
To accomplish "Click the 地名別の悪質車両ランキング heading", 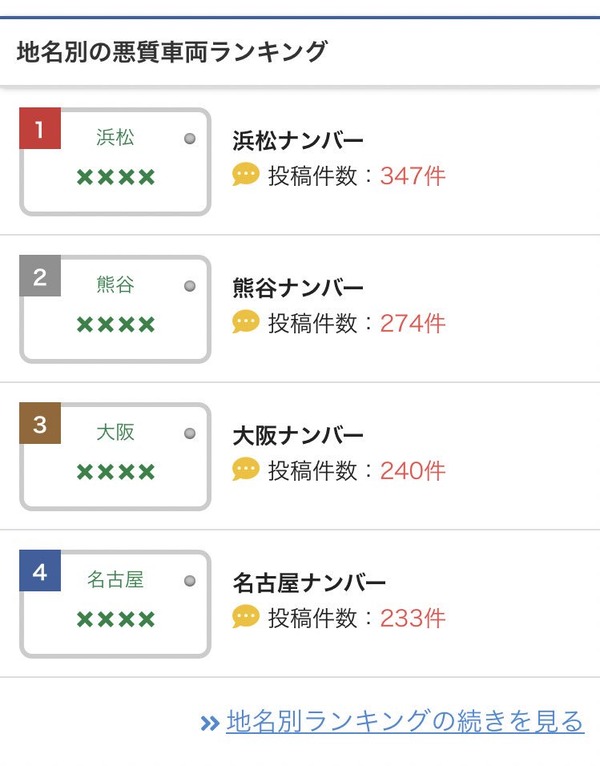I will [172, 51].
